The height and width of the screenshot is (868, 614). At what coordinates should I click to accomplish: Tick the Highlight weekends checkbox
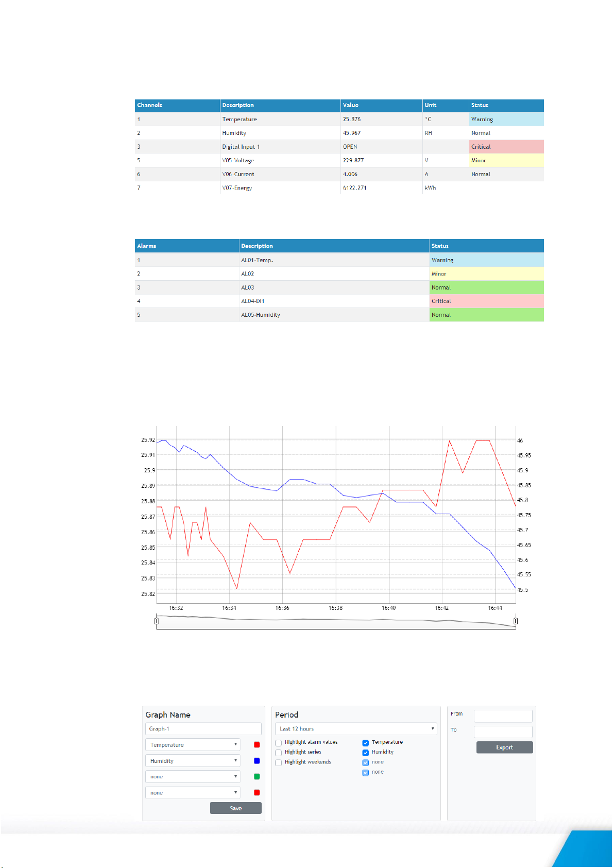(x=279, y=762)
